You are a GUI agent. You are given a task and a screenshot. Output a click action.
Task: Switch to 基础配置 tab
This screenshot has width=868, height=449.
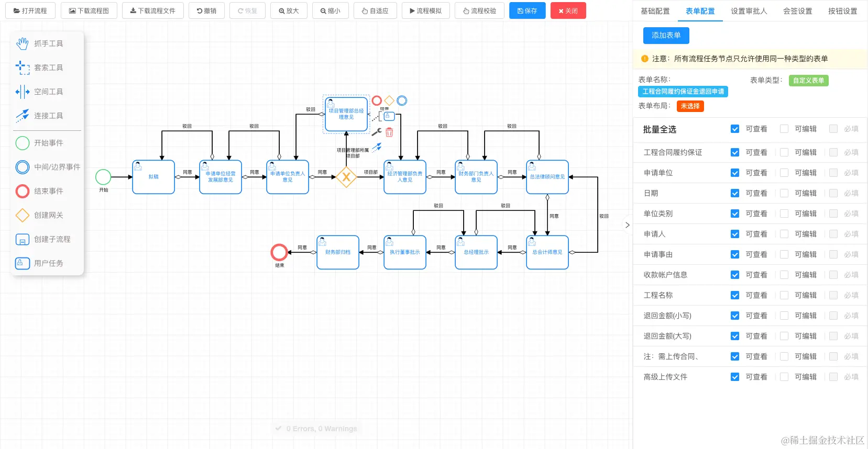(x=655, y=11)
